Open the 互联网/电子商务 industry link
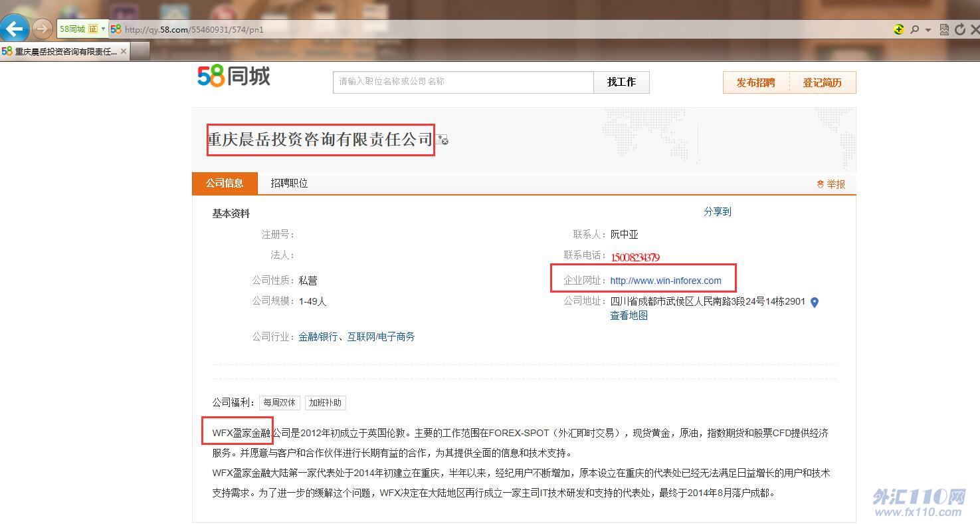Screen dimensions: 980x524 click(381, 336)
